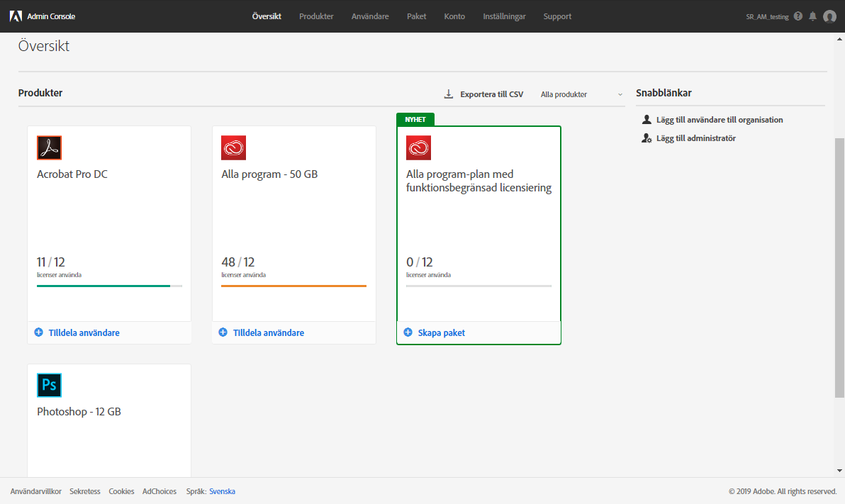The width and height of the screenshot is (845, 504).
Task: Open the Produkter menu item
Action: [316, 16]
